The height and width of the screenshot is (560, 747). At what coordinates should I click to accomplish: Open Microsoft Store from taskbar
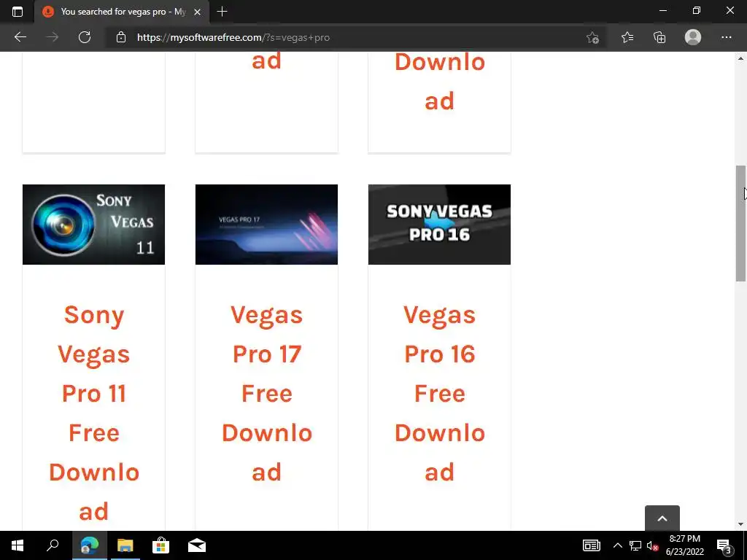[160, 545]
